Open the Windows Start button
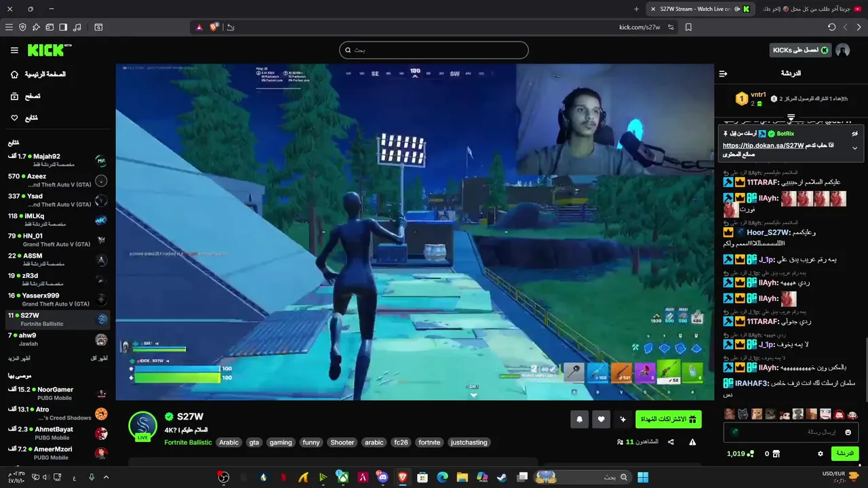This screenshot has width=868, height=488. tap(643, 477)
